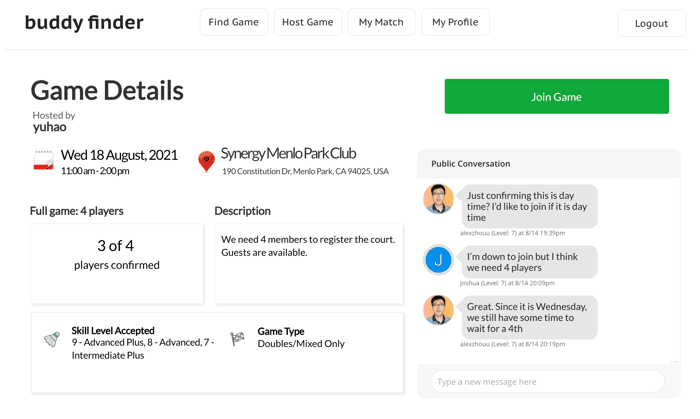Click Synergy Menlo Park Club location name
This screenshot has width=700, height=419.
click(288, 153)
